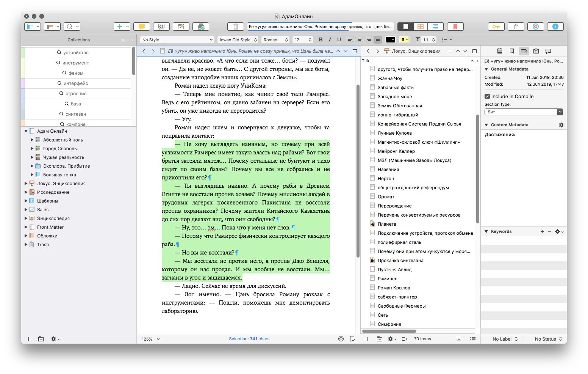Toggle Include in Compile checkbox
This screenshot has width=588, height=374.
tap(487, 96)
